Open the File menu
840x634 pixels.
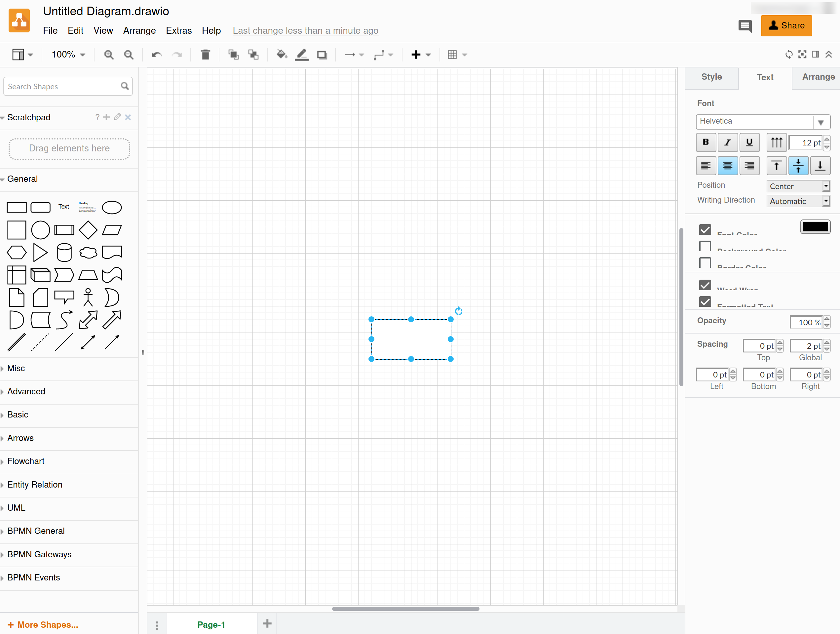pyautogui.click(x=50, y=30)
